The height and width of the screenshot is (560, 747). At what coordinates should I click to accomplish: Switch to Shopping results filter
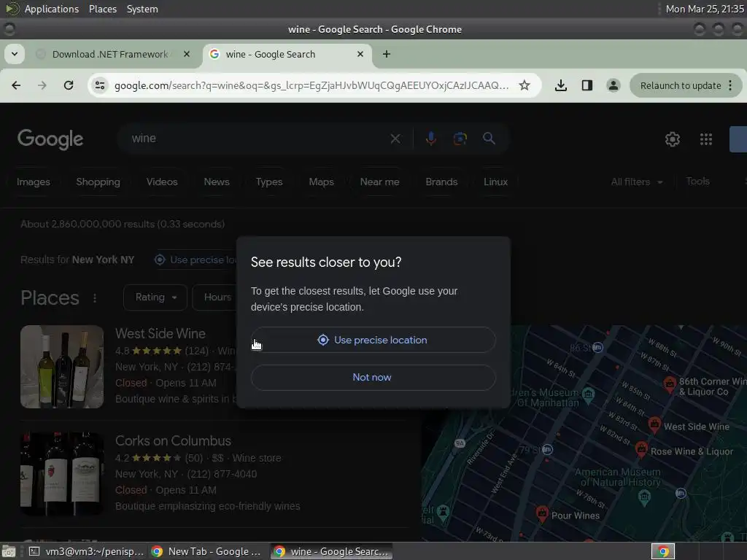(x=98, y=182)
